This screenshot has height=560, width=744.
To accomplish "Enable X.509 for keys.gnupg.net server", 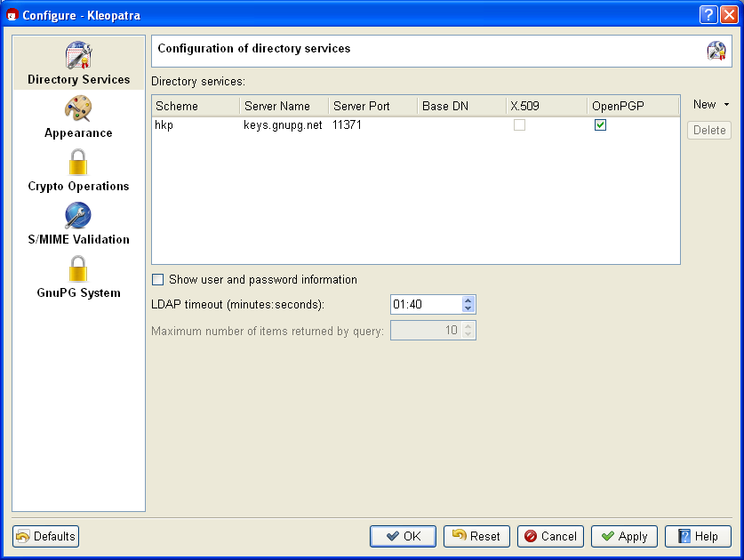I will point(520,124).
